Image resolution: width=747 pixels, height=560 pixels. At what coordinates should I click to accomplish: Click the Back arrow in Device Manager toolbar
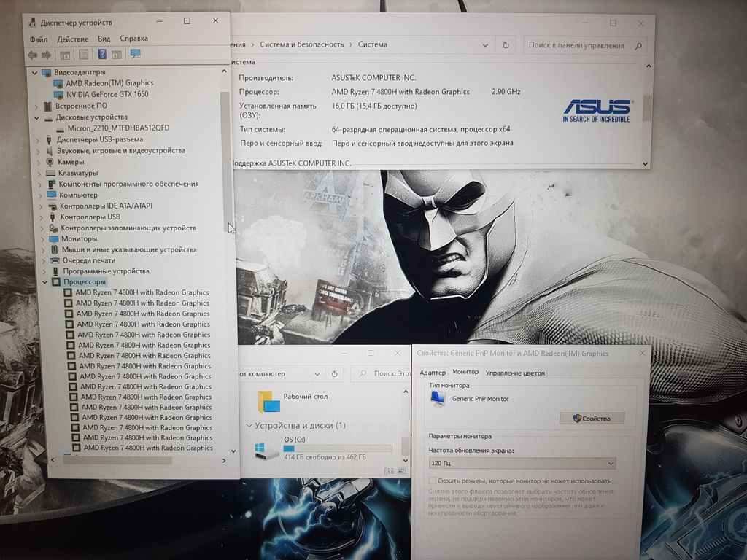click(x=32, y=55)
